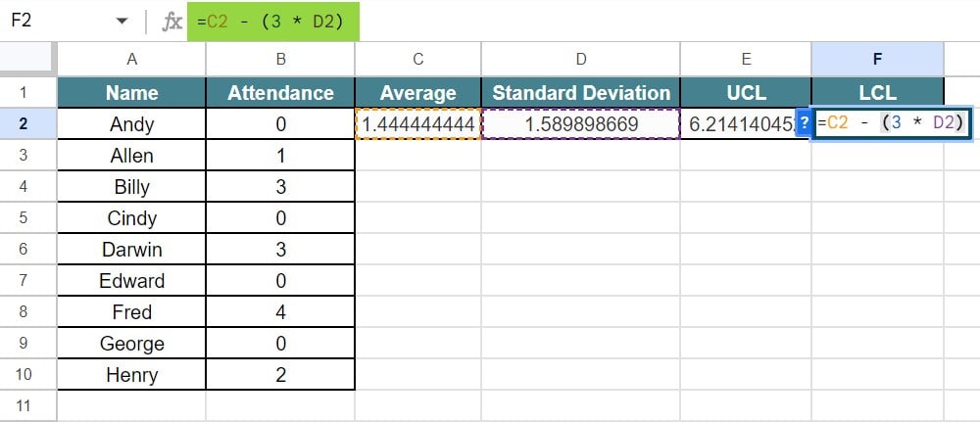Select Andy's attendance cell
This screenshot has height=422, width=980.
(x=280, y=123)
